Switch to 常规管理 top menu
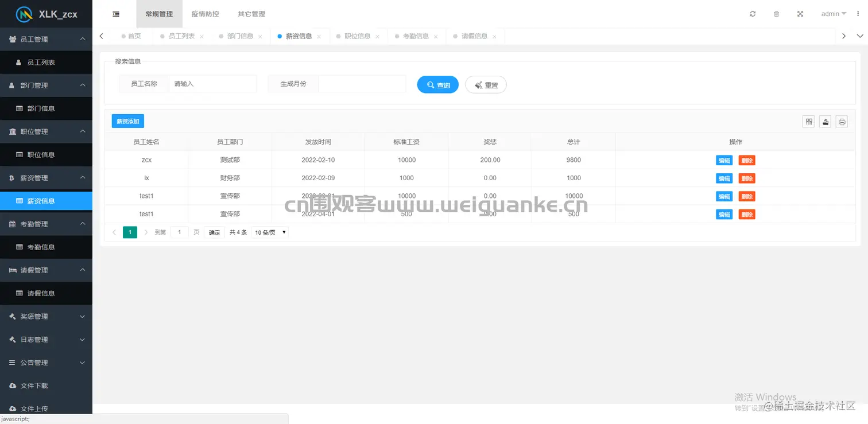This screenshot has width=868, height=424. 159,14
